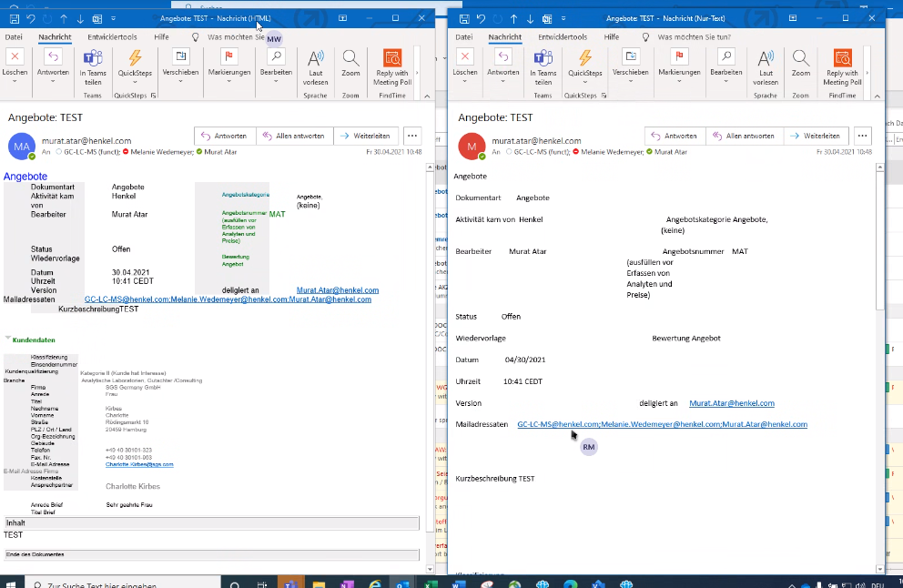Open Hilfe tab in left HTML window
The height and width of the screenshot is (588, 903).
coord(162,36)
